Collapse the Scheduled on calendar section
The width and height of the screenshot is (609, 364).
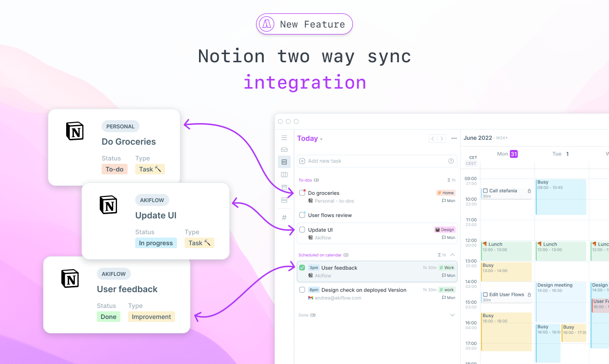452,255
